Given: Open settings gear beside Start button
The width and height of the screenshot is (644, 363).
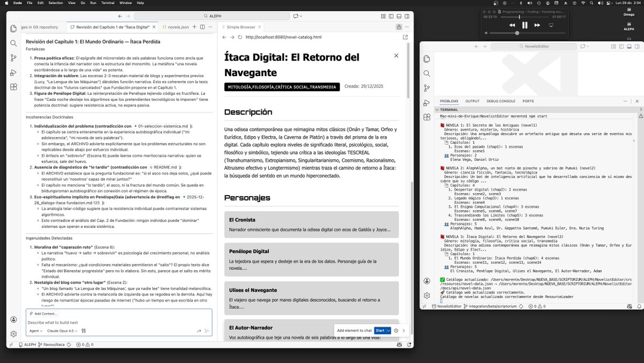Looking at the screenshot, I should point(396,331).
